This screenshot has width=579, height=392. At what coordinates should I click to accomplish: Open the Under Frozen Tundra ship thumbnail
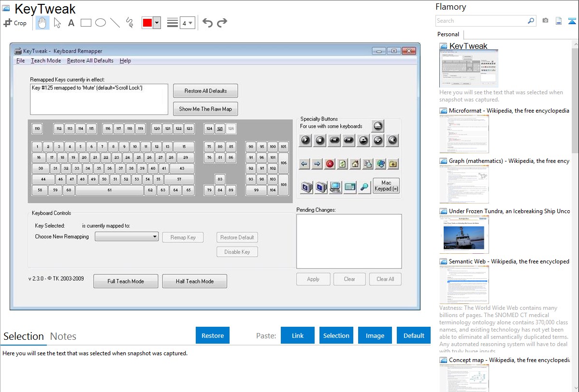464,234
